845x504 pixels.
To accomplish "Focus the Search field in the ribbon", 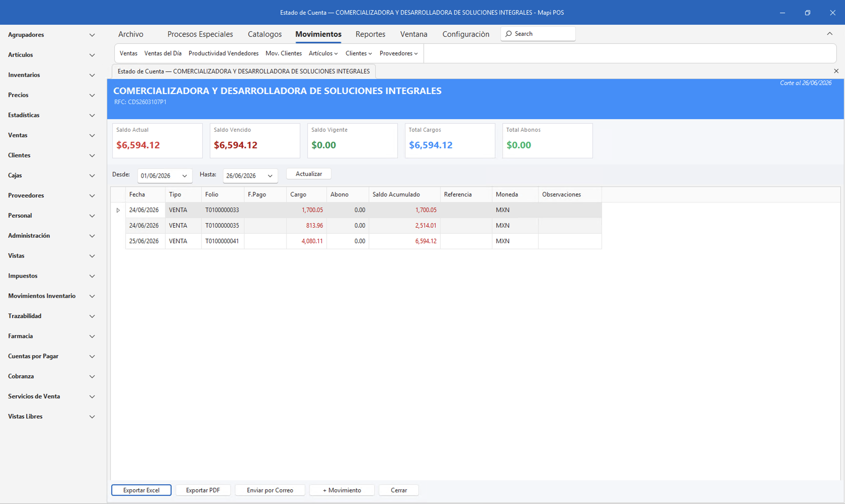I will coord(538,34).
